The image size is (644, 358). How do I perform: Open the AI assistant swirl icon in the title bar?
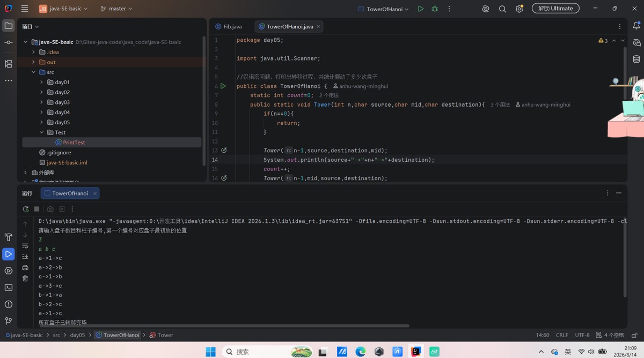[485, 9]
